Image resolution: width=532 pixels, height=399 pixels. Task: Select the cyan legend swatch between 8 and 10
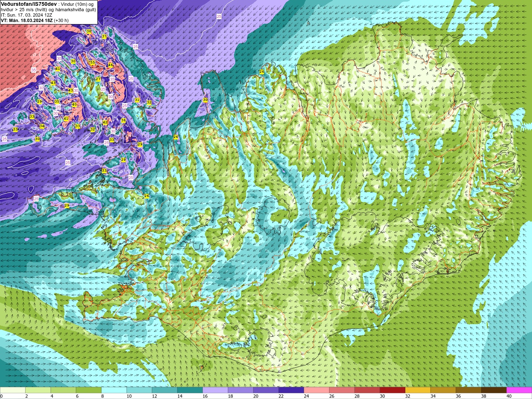tap(114, 390)
